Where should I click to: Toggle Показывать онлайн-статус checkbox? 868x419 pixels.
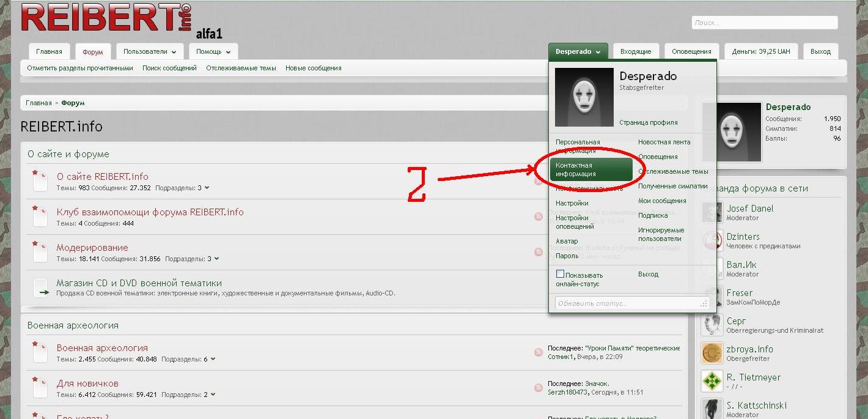[x=560, y=274]
